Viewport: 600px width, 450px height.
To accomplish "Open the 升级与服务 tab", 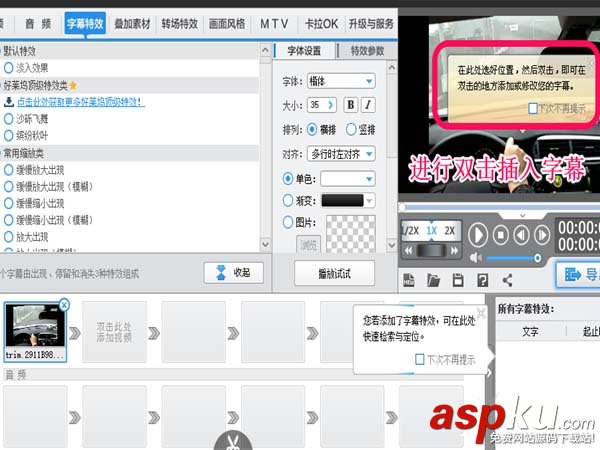I will point(371,24).
